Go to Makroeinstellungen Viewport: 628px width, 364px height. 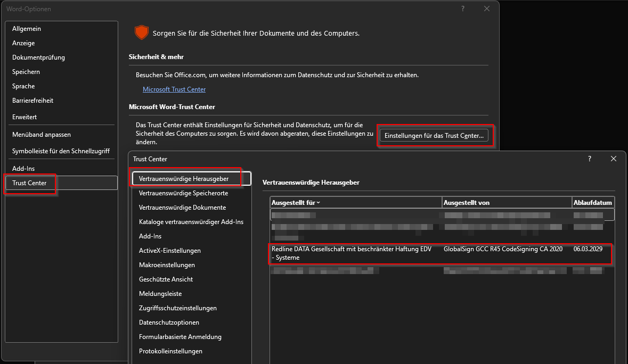(x=167, y=265)
